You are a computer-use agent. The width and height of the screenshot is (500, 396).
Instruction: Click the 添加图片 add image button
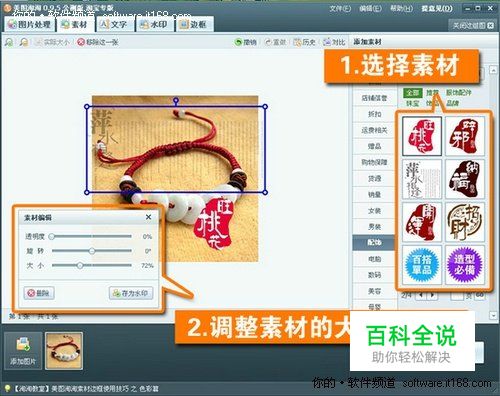click(23, 351)
